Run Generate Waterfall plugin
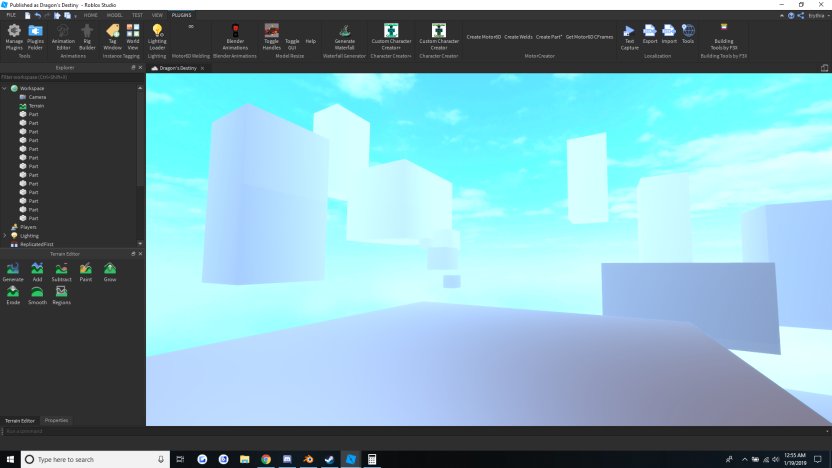Image resolution: width=832 pixels, height=468 pixels. click(344, 37)
